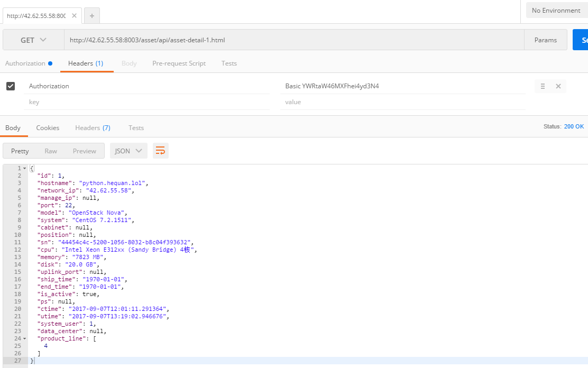Delete the Authorization header row
Image resolution: width=588 pixels, height=368 pixels.
click(558, 86)
